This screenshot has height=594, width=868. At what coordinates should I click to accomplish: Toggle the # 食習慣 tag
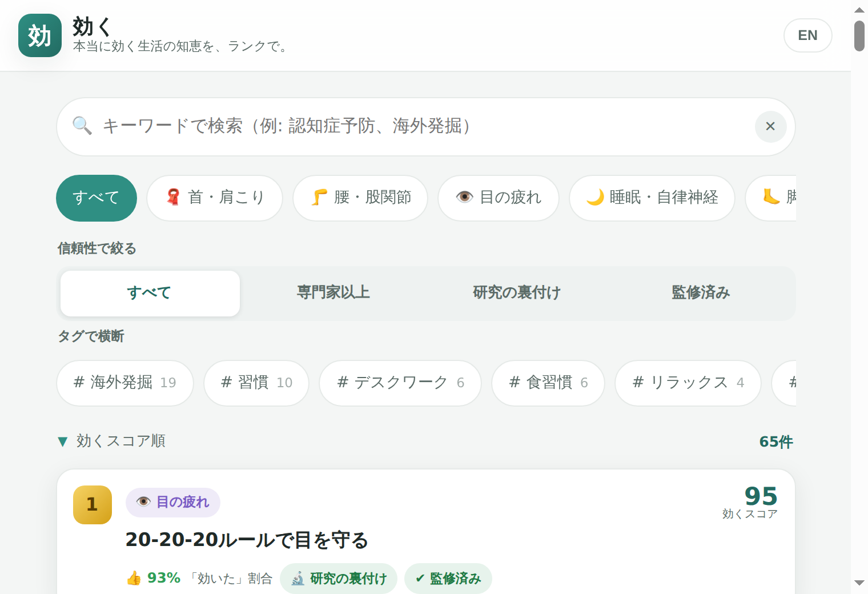[548, 383]
